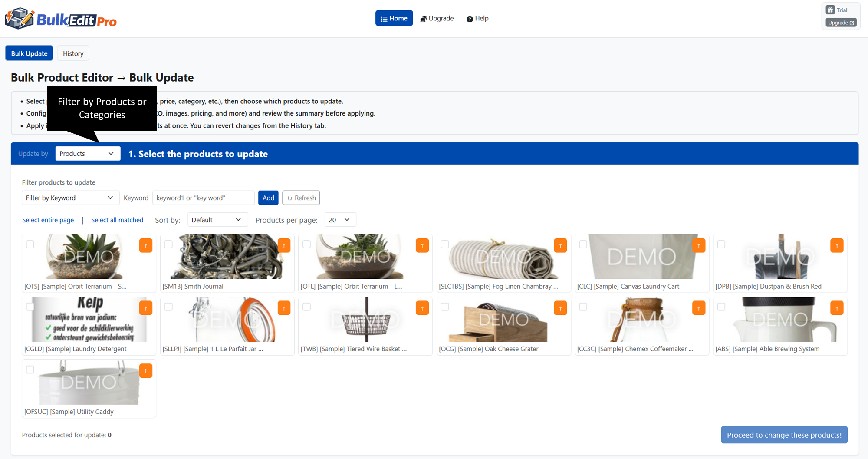The image size is (868, 459).
Task: Click the BulkEdit Pro logo
Action: pos(61,18)
